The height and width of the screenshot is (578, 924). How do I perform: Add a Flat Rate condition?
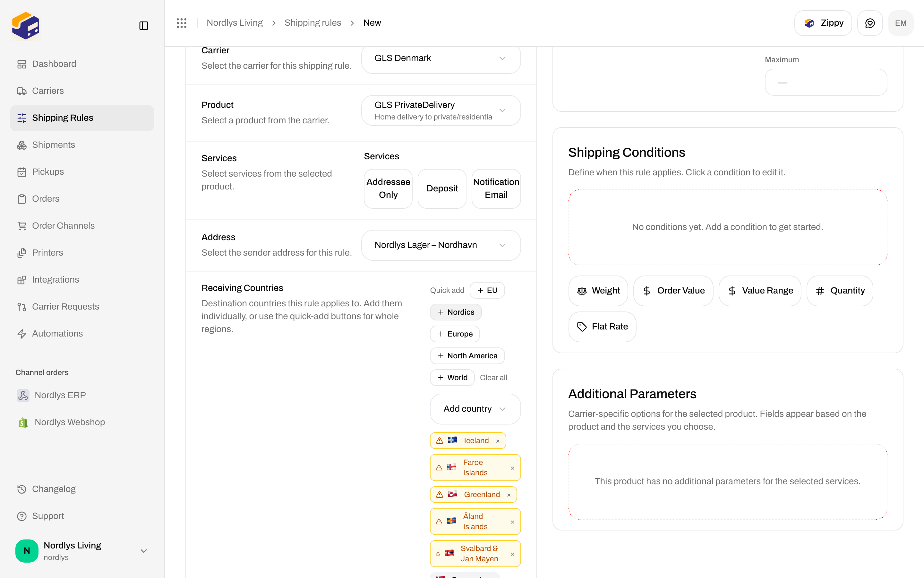pos(602,327)
